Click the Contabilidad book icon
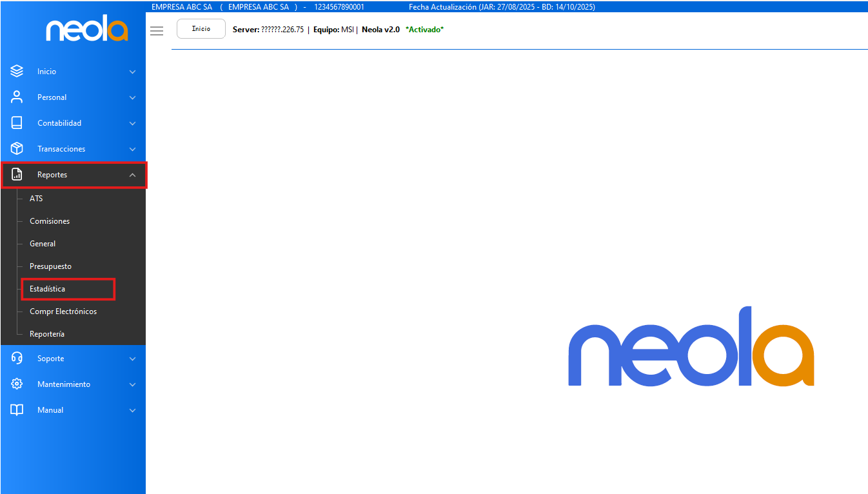The image size is (868, 494). (17, 123)
